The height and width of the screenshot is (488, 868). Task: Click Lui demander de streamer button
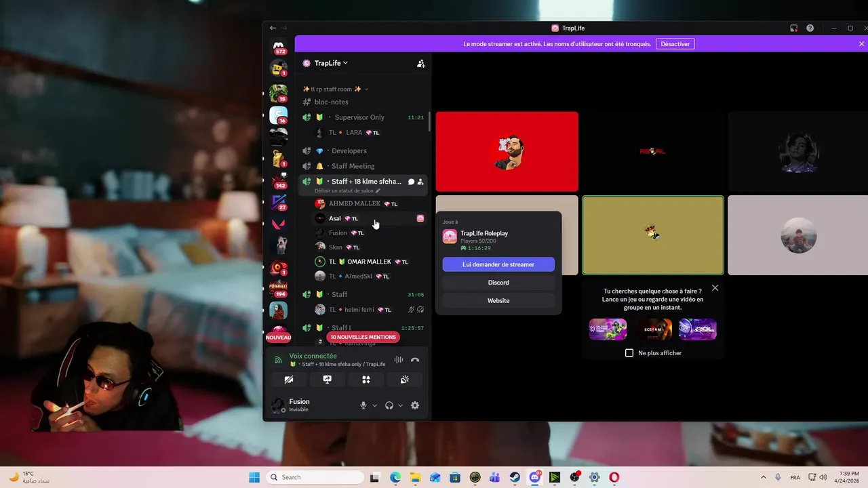(x=498, y=264)
